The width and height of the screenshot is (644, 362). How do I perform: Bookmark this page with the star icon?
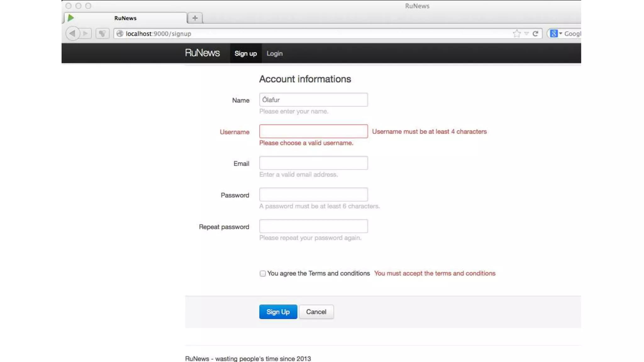tap(516, 33)
